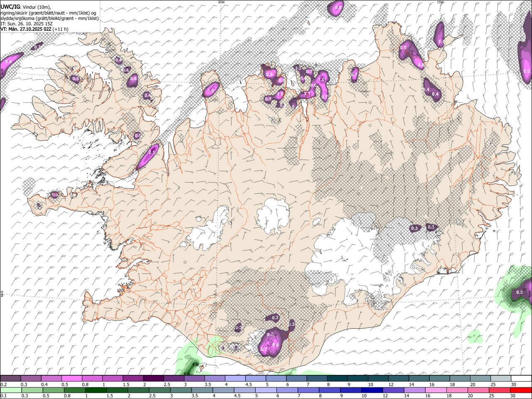
Task: Click the '4.5' label under snow legend row
Action: [249, 384]
